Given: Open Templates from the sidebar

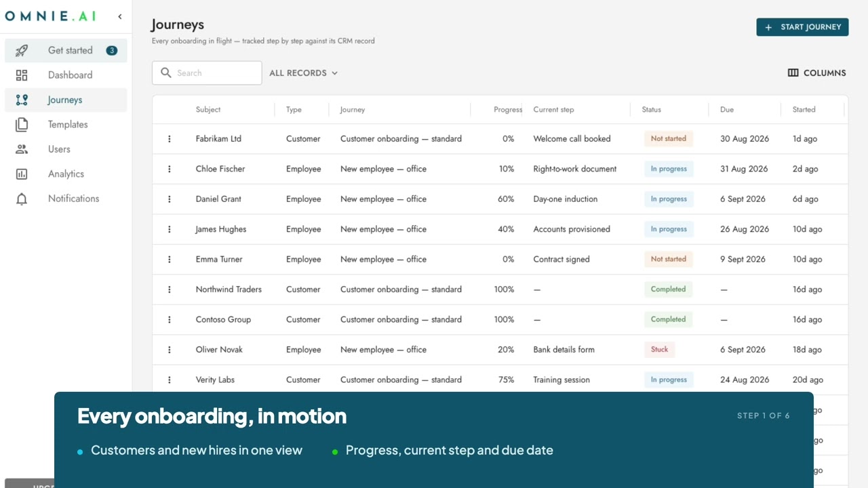Looking at the screenshot, I should [x=66, y=125].
